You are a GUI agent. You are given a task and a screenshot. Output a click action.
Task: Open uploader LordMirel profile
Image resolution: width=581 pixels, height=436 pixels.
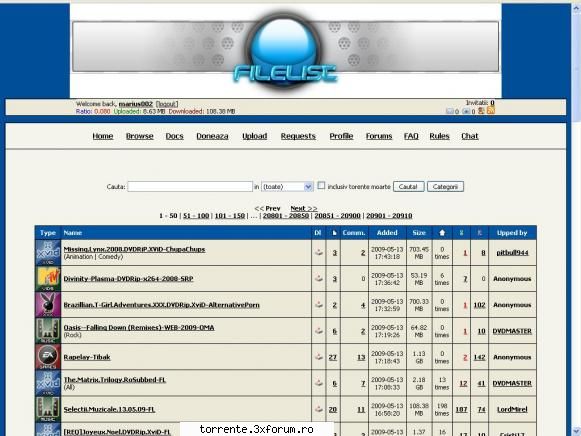coord(512,409)
